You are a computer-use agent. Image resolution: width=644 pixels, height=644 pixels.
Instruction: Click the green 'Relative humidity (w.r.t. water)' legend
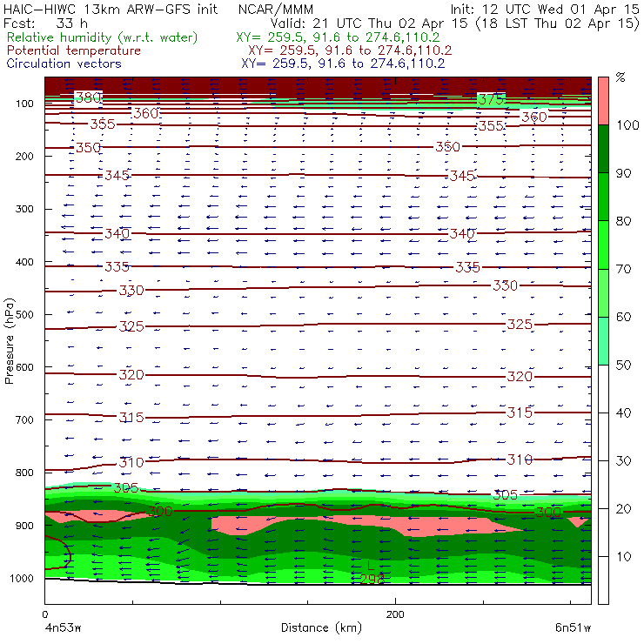point(103,37)
